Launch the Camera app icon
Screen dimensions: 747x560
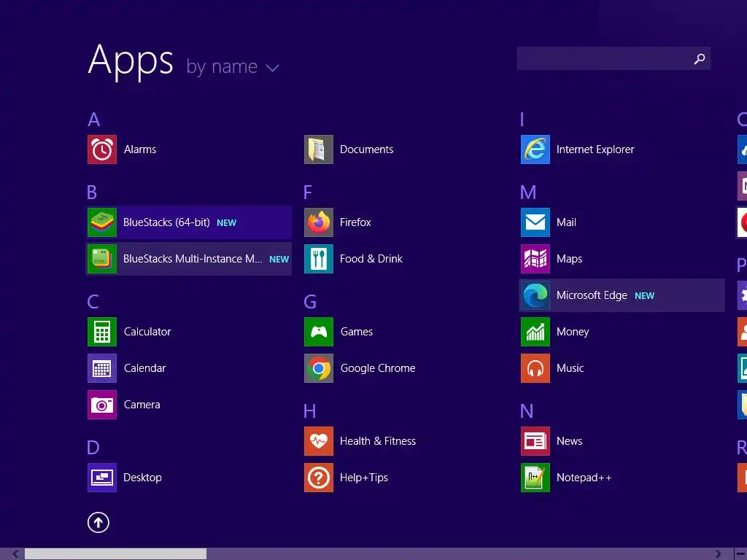click(102, 405)
